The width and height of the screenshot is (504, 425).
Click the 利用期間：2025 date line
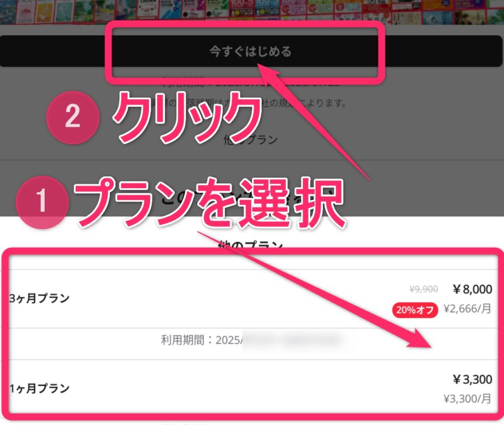point(201,340)
